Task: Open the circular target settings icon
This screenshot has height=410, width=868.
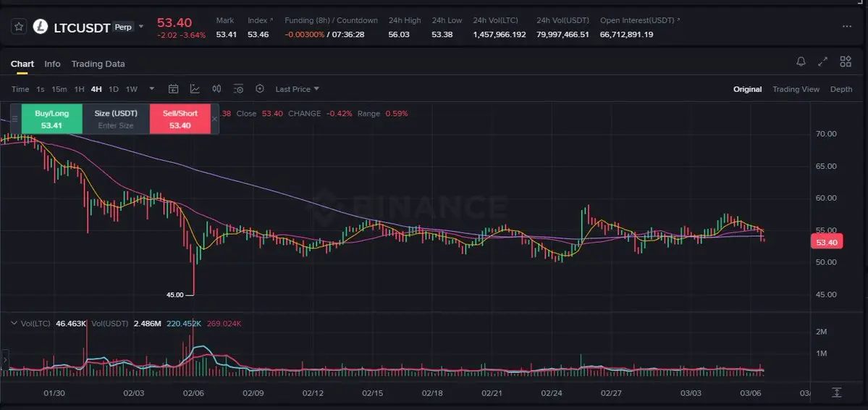Action: pyautogui.click(x=260, y=88)
